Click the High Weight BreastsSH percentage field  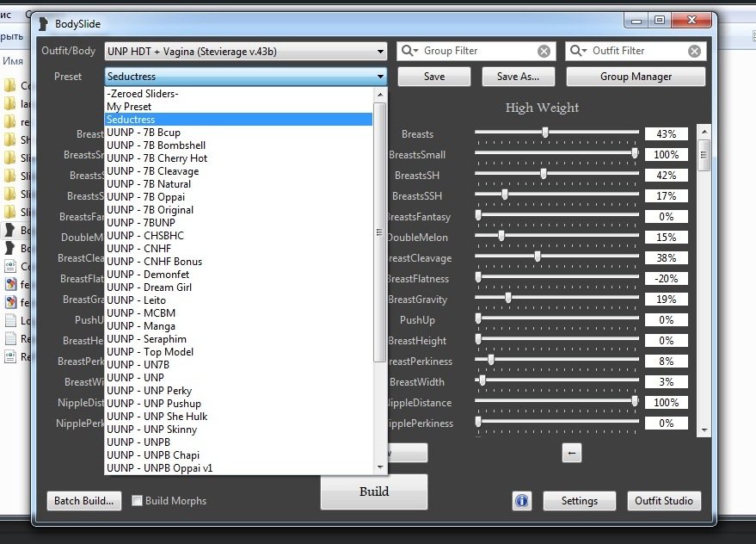tap(666, 176)
